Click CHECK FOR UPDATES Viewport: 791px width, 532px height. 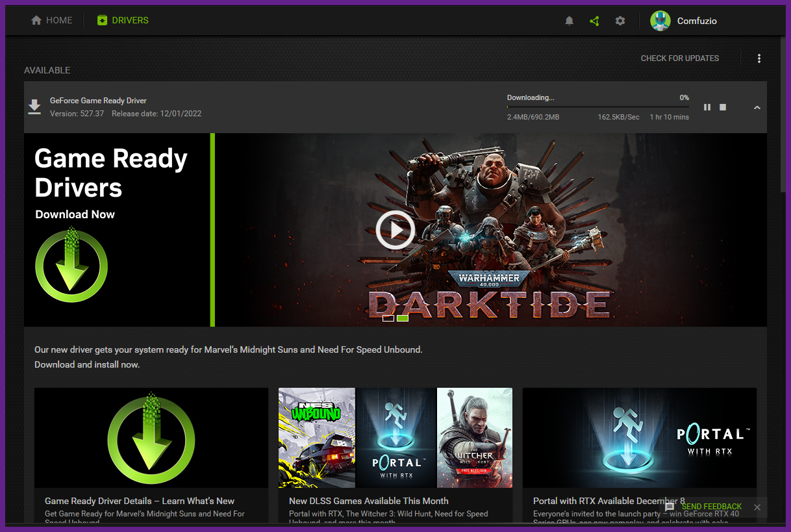point(680,58)
